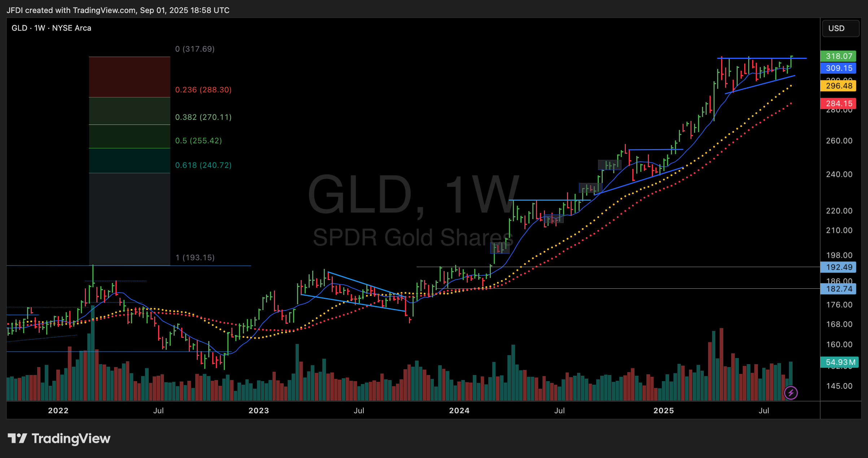Click the 192.49 horizontal line price tag
This screenshot has width=868, height=458.
[x=838, y=267]
